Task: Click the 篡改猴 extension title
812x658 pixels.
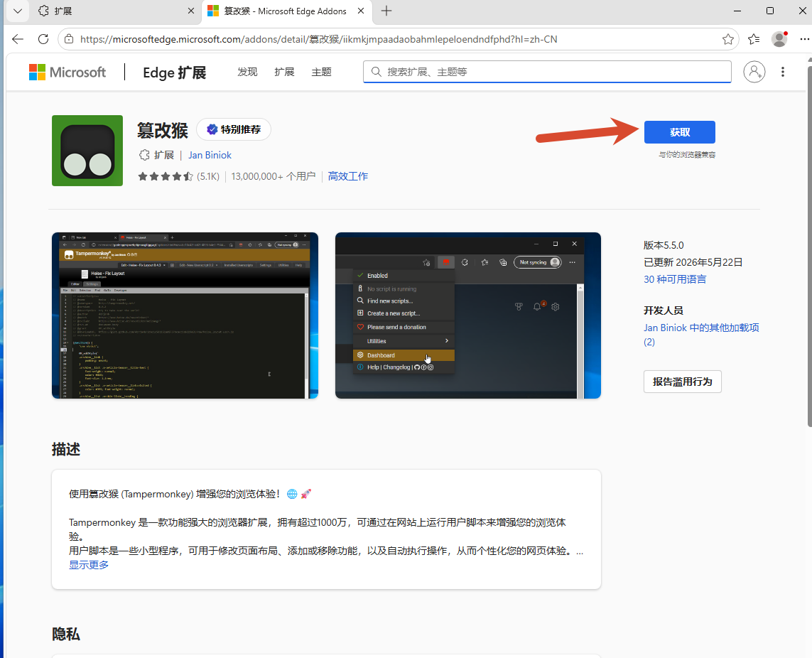Action: coord(163,130)
